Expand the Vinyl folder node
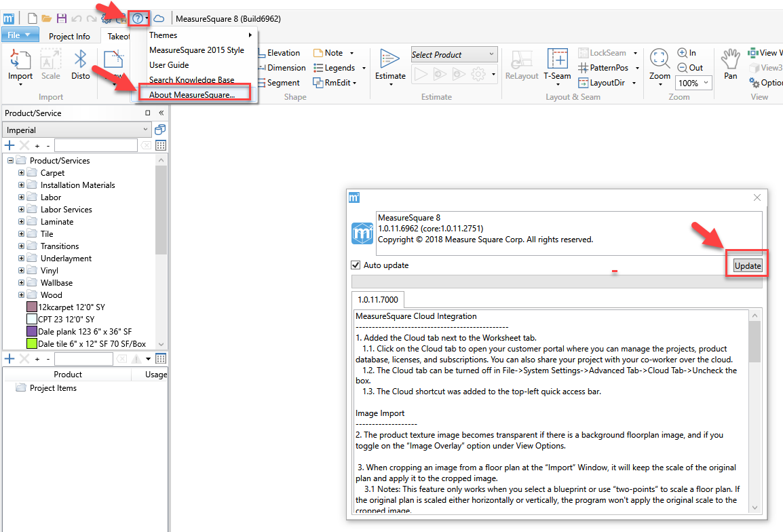 tap(22, 271)
